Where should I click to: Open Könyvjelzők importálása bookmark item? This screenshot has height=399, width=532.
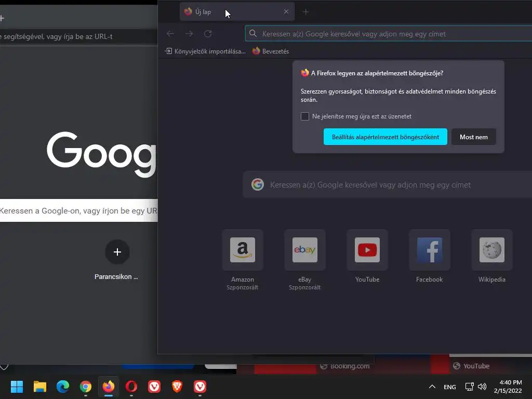[205, 51]
